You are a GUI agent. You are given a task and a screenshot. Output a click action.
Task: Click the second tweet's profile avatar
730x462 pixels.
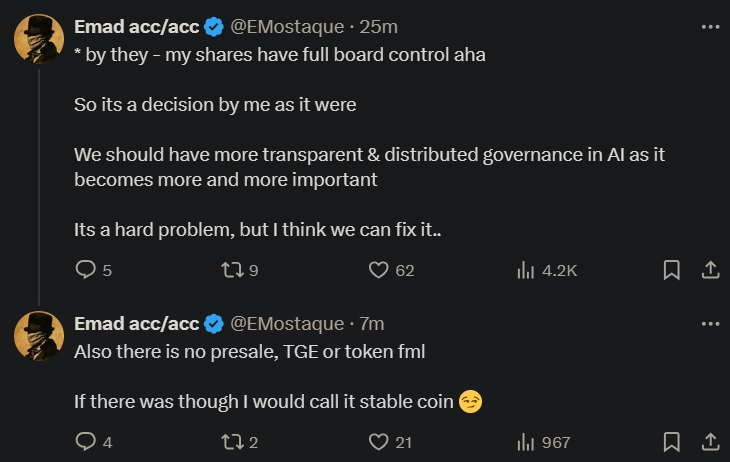(39, 336)
